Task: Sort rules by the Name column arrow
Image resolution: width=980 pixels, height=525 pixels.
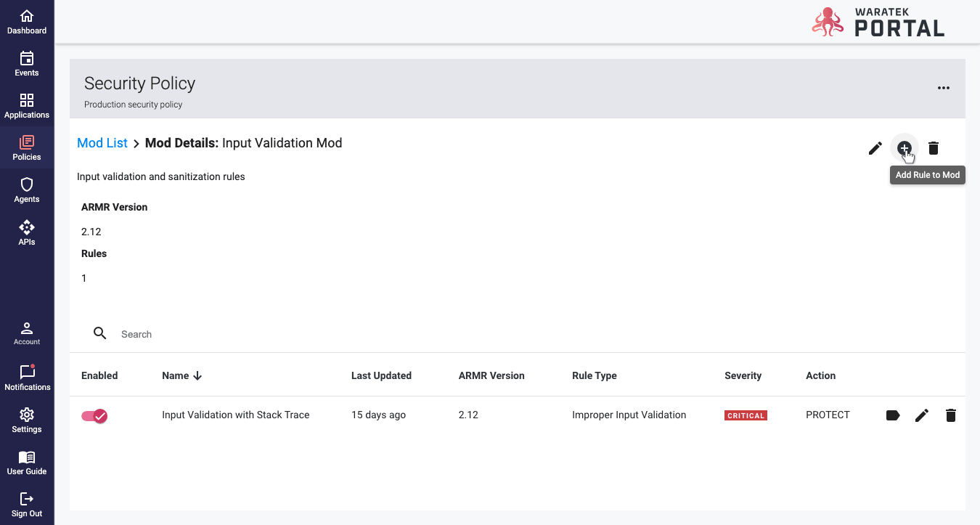Action: (197, 375)
